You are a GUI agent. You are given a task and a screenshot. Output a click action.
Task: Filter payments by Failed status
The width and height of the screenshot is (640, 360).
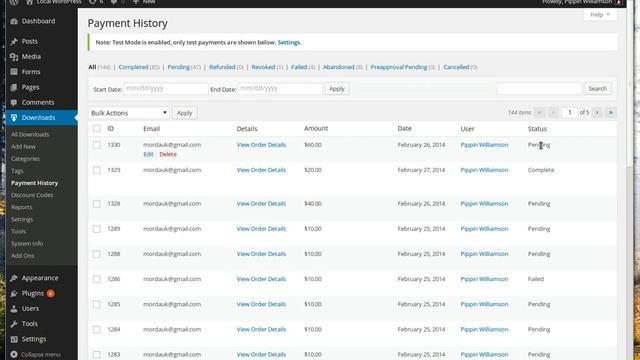point(299,67)
